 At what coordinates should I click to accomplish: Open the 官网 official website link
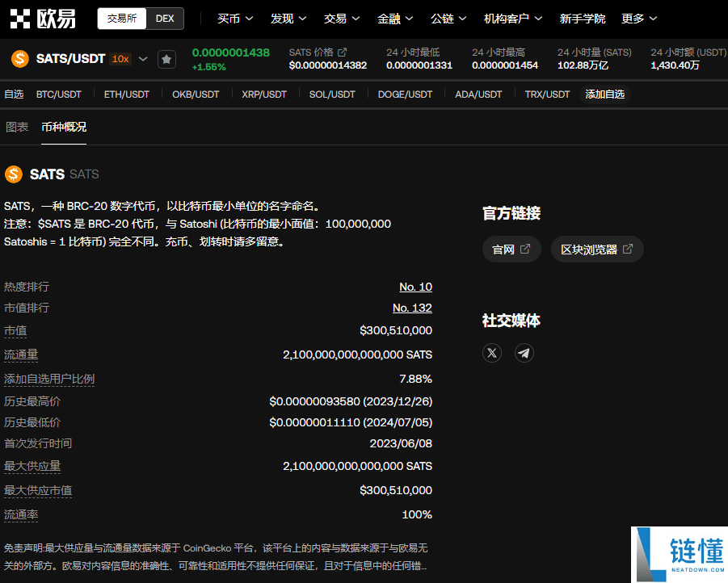pos(511,250)
